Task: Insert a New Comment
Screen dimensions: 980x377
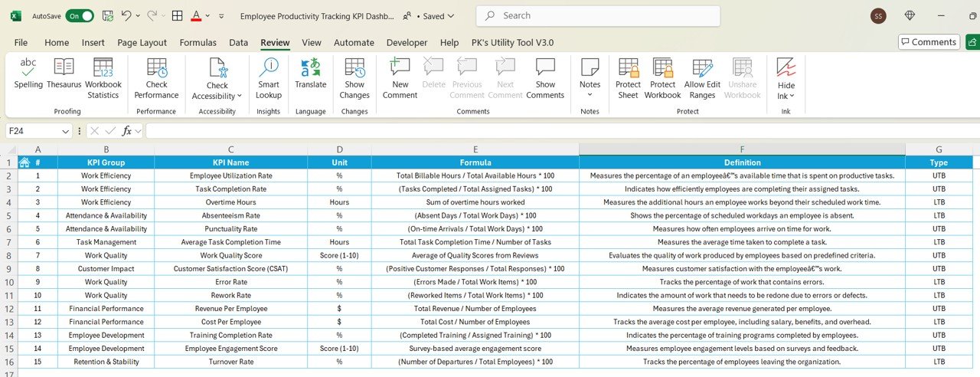Action: [x=400, y=78]
